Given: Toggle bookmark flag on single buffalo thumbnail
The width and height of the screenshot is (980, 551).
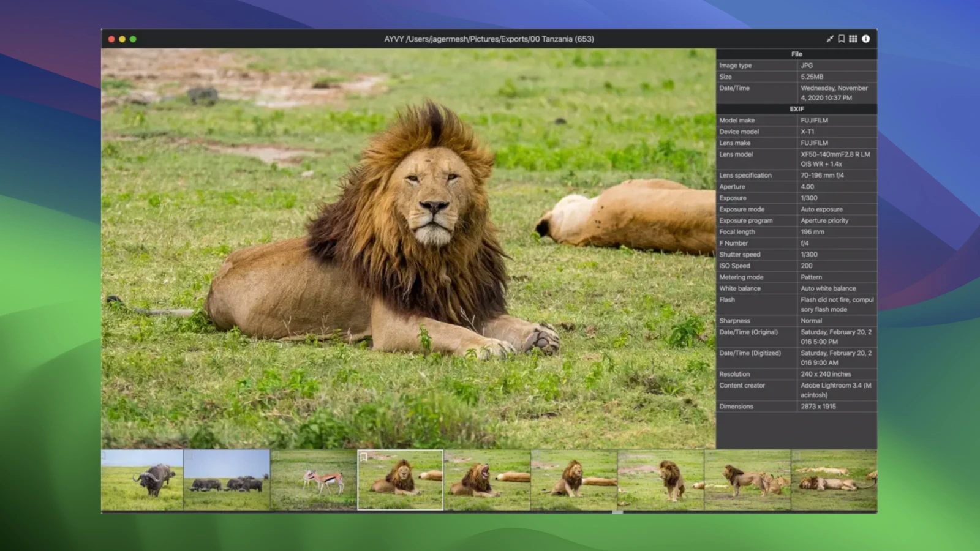Looking at the screenshot, I should pyautogui.click(x=104, y=456).
